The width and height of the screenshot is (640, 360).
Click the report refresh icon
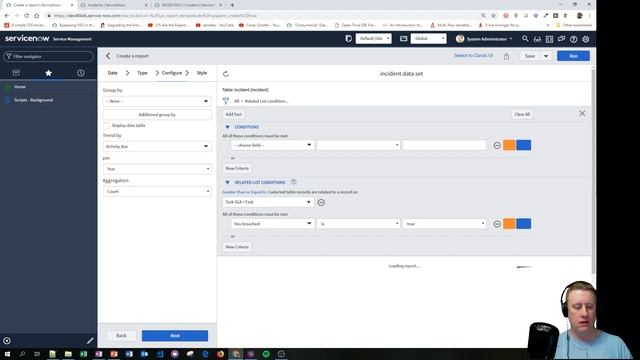[226, 74]
